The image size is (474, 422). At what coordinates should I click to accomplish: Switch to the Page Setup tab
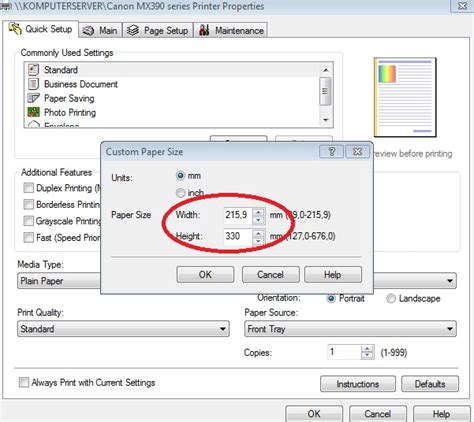[x=158, y=31]
